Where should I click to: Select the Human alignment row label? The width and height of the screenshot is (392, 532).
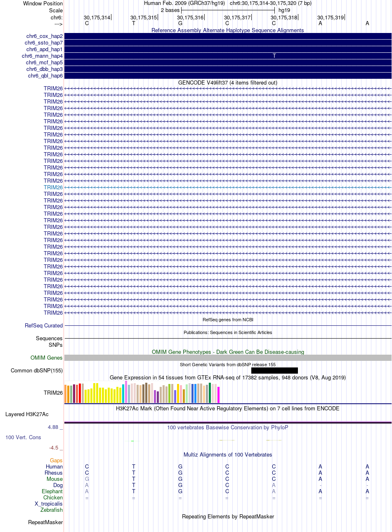(54, 467)
